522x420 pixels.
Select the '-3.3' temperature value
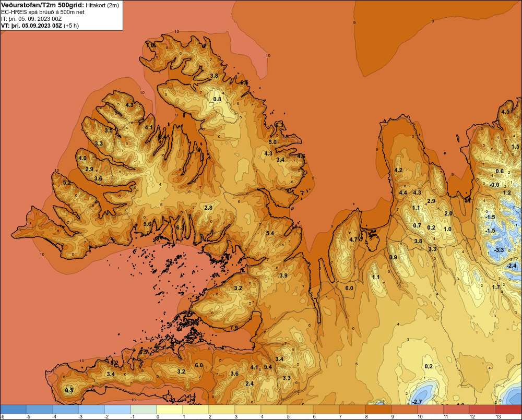(499, 250)
